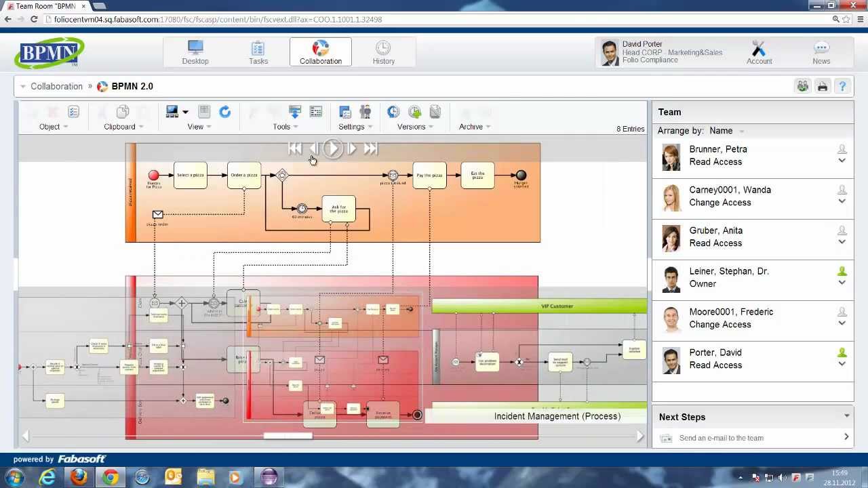Click the Windows Start button

[x=14, y=476]
